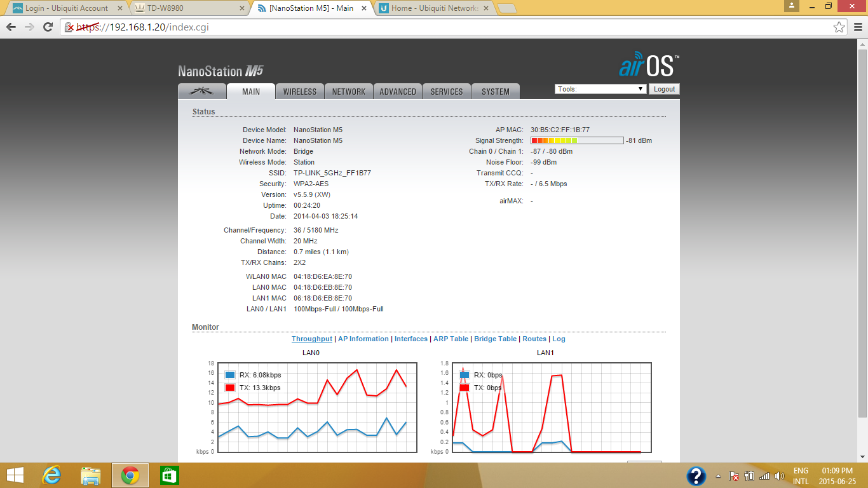Click the Chrome user profile button
The image size is (868, 488).
point(791,6)
